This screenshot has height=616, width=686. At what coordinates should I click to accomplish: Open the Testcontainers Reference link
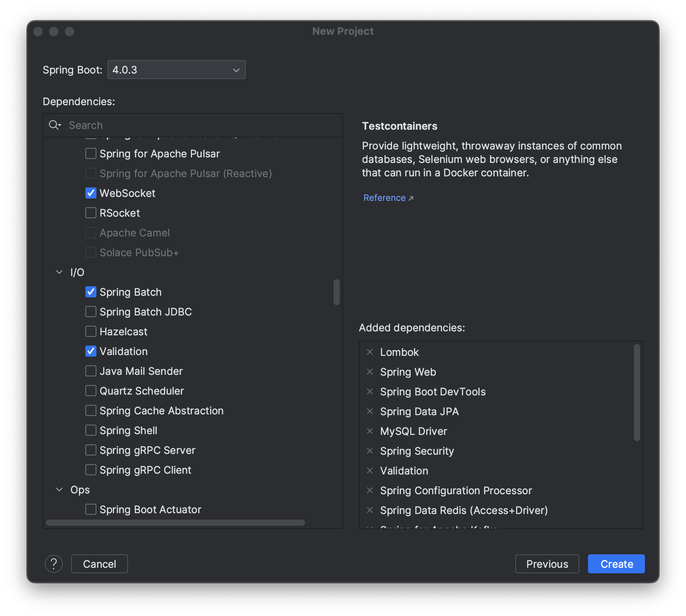[x=388, y=198]
